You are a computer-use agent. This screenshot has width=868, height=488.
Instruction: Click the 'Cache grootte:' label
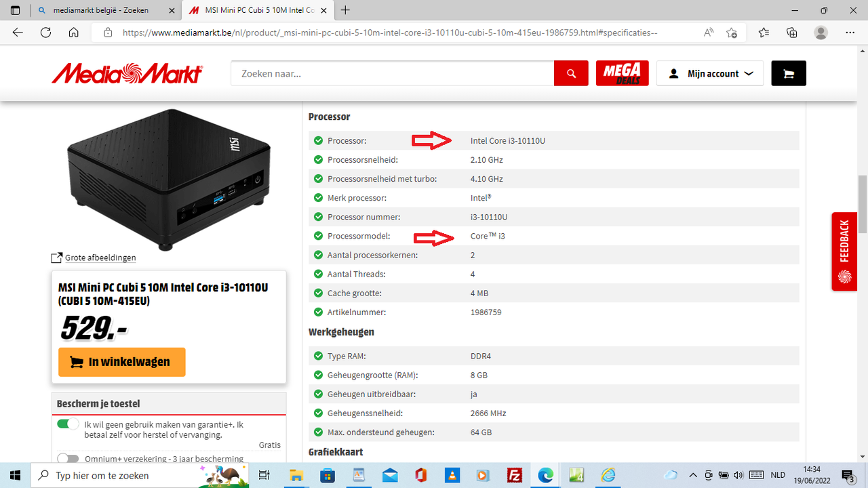click(355, 293)
